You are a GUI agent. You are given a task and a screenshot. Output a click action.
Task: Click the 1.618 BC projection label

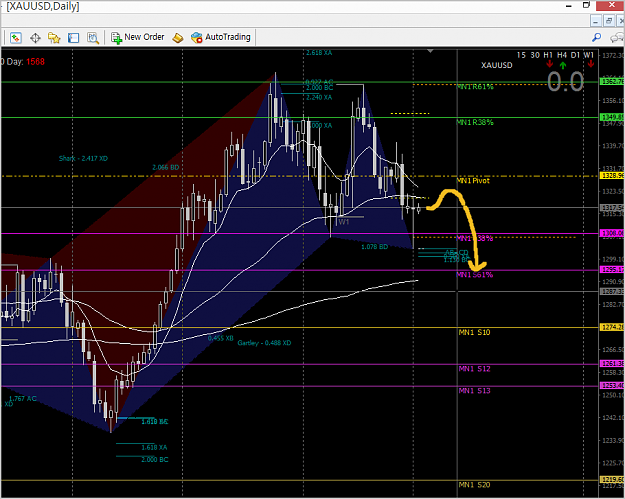155,422
